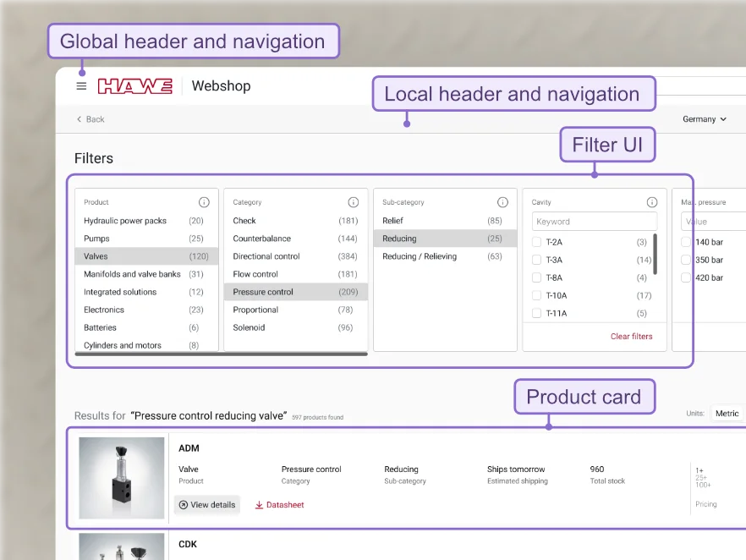This screenshot has height=560, width=746.
Task: Click the ADM product title
Action: point(189,448)
